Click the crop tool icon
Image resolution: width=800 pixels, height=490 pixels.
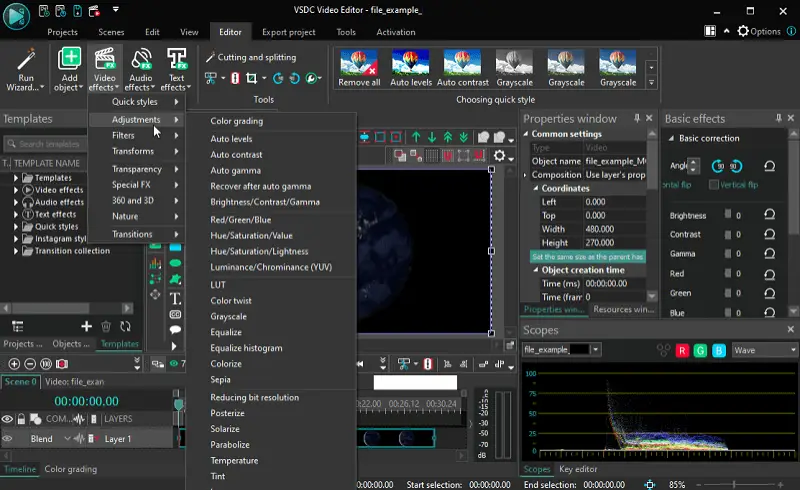point(251,78)
